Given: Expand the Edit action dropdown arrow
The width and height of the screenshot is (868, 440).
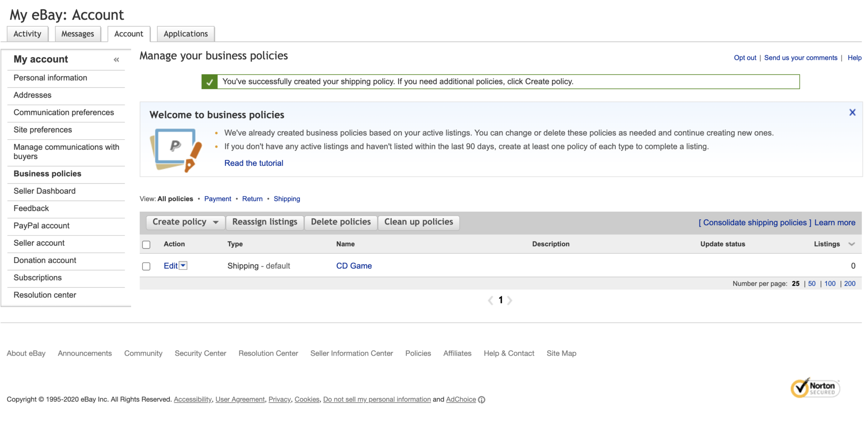Looking at the screenshot, I should 183,266.
